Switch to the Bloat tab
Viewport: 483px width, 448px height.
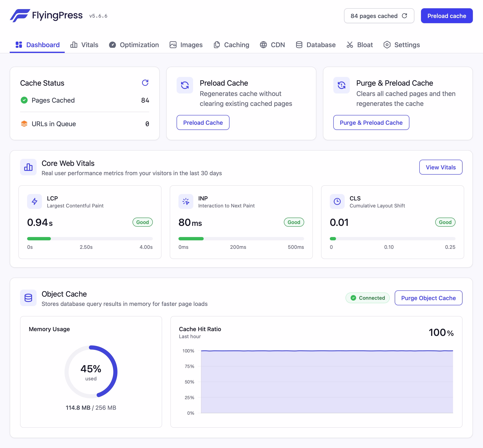point(359,45)
